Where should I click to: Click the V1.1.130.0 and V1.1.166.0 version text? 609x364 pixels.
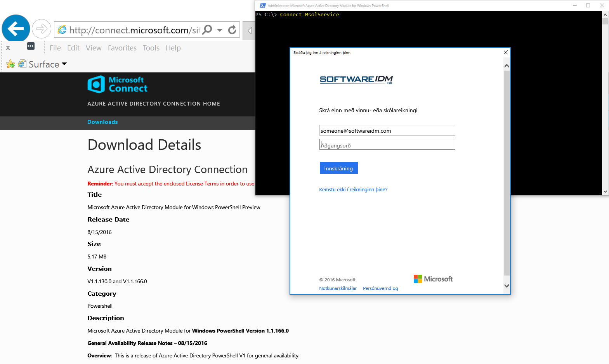coord(117,281)
